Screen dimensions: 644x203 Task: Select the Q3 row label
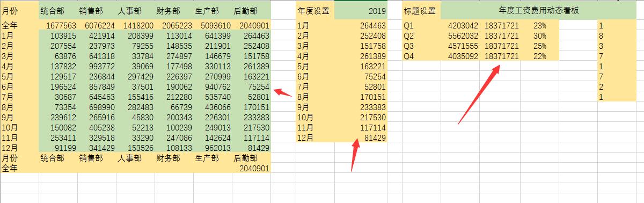[421, 46]
